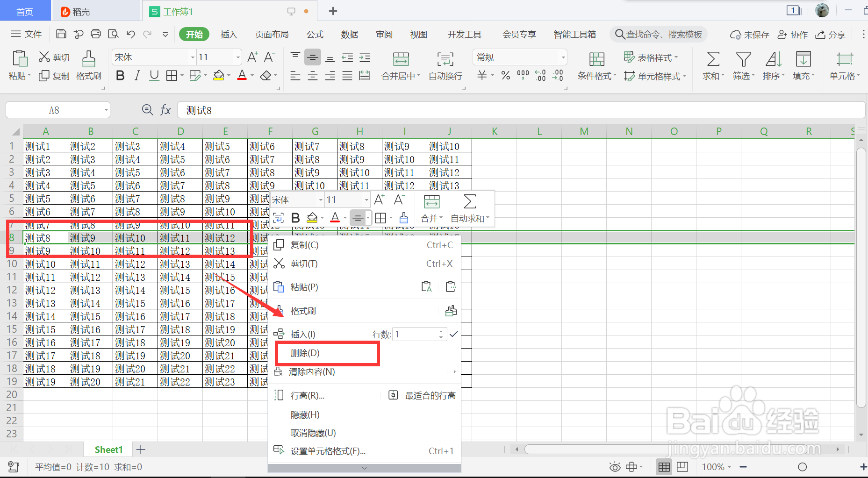Click the Sort (排序) icon
Viewport: 868px width, 478px height.
coord(774,59)
